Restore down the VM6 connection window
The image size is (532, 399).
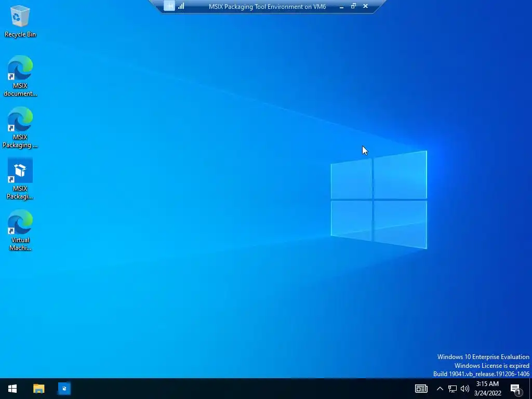(x=353, y=6)
